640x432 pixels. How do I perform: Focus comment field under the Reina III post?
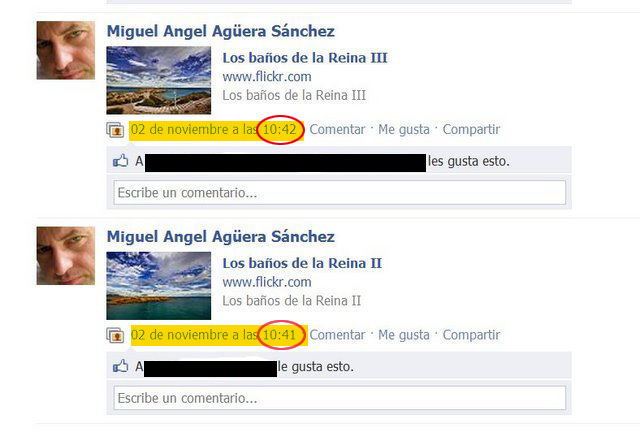click(x=340, y=192)
